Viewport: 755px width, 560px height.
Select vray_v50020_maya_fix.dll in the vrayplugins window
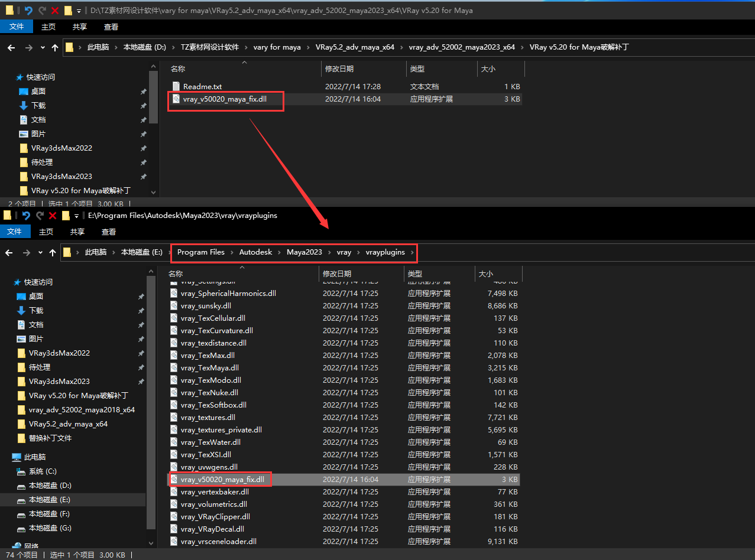click(x=222, y=480)
